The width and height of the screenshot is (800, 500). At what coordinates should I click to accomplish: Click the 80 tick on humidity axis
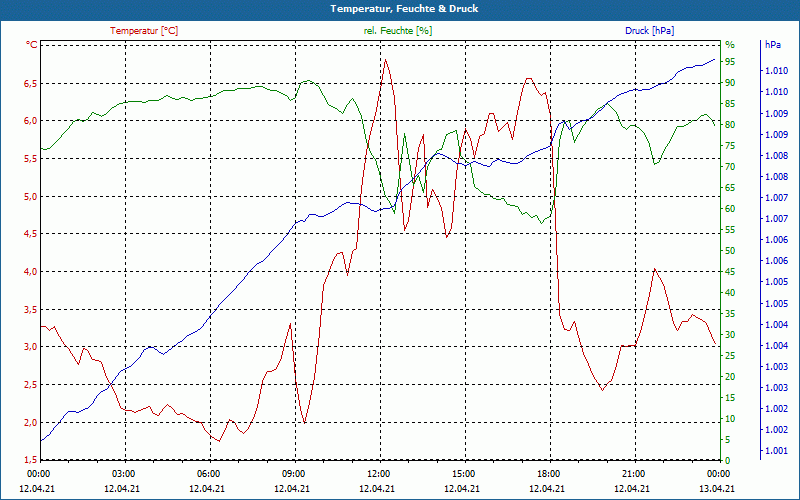[x=730, y=124]
